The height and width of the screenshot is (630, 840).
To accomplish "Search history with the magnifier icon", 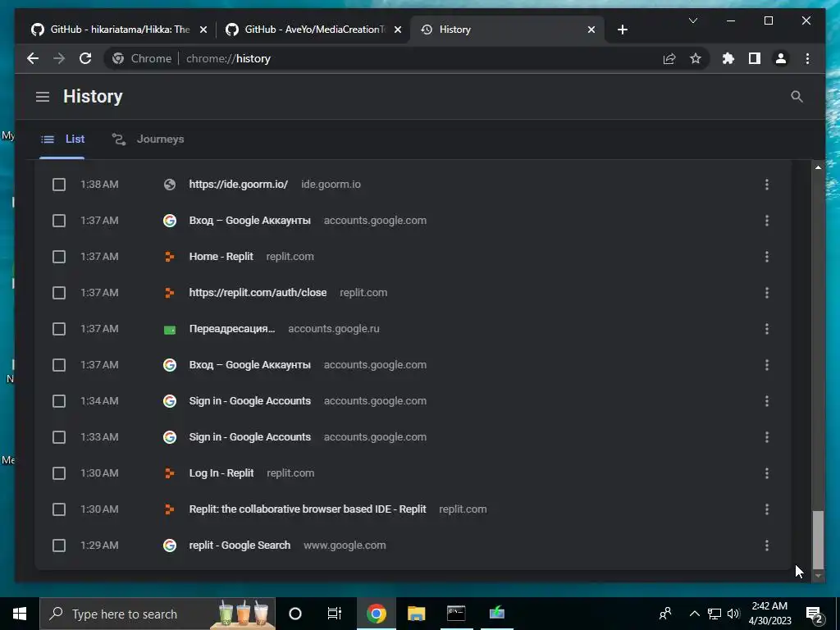I will [797, 97].
